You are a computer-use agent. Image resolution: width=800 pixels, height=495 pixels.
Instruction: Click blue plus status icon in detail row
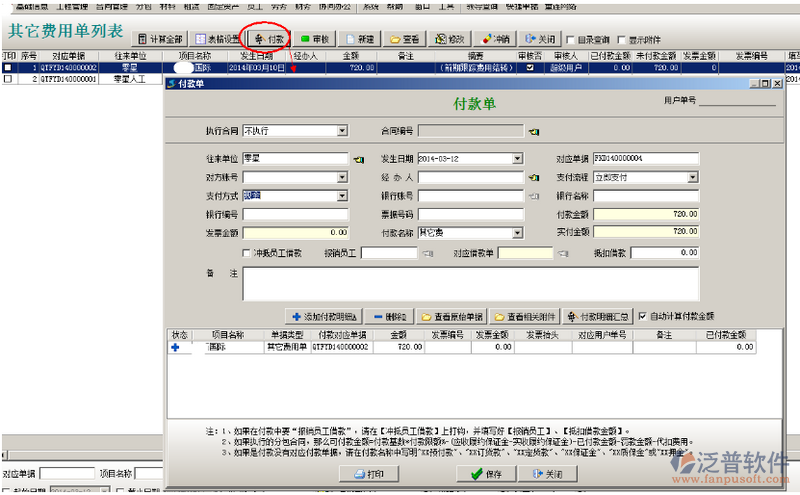(x=175, y=347)
